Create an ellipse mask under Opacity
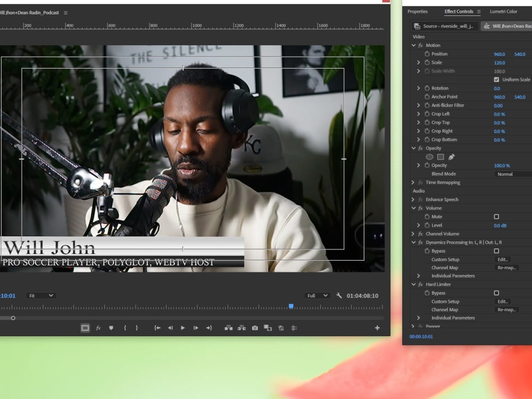This screenshot has width=532, height=399. click(429, 157)
